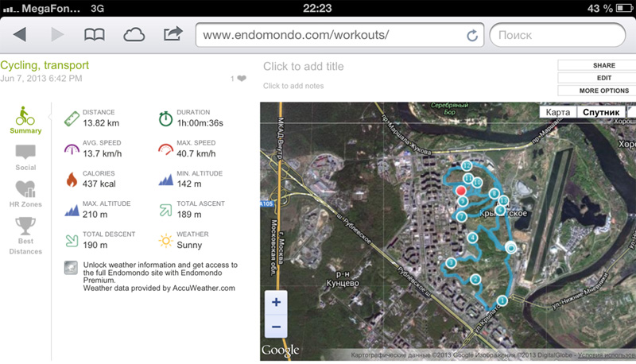Select kilometer marker 3 on the route
The image size is (636, 364).
coord(451,263)
